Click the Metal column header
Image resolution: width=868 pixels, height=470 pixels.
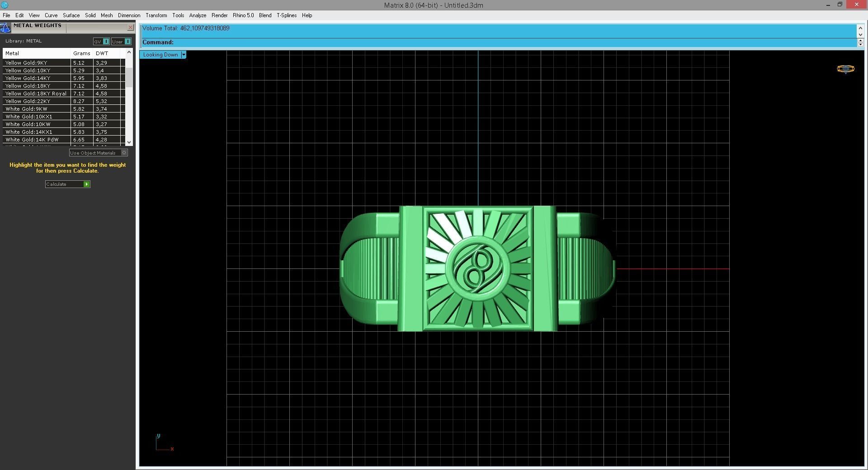[x=36, y=53]
